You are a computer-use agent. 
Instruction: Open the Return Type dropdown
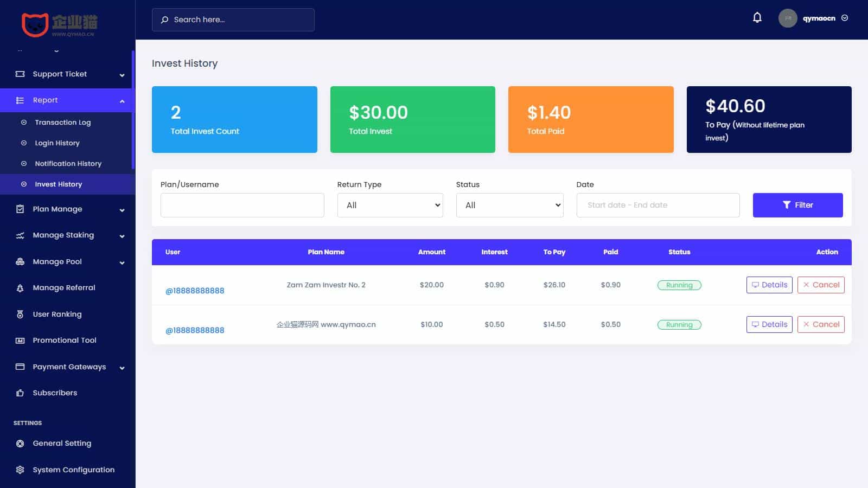390,205
